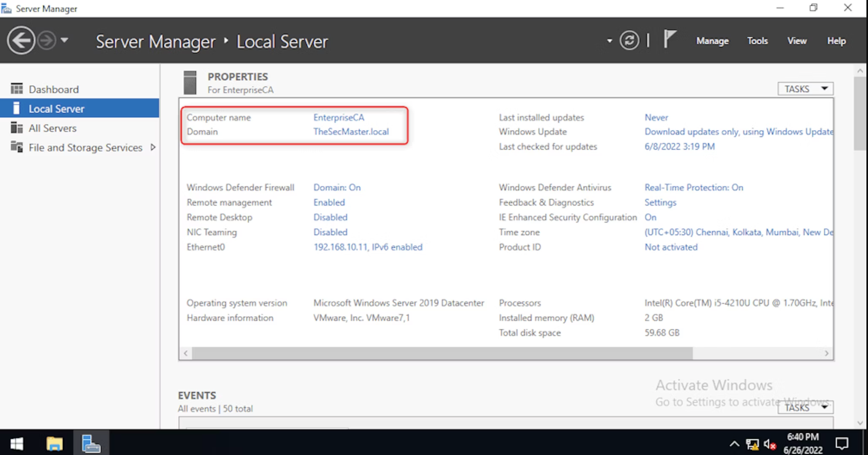
Task: Click the Dashboard icon
Action: click(x=17, y=89)
